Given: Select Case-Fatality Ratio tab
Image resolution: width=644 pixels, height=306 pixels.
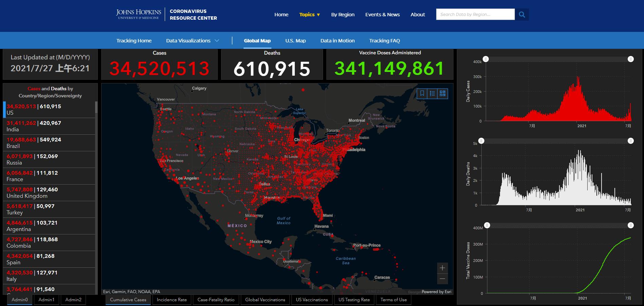Looking at the screenshot, I should [216, 300].
